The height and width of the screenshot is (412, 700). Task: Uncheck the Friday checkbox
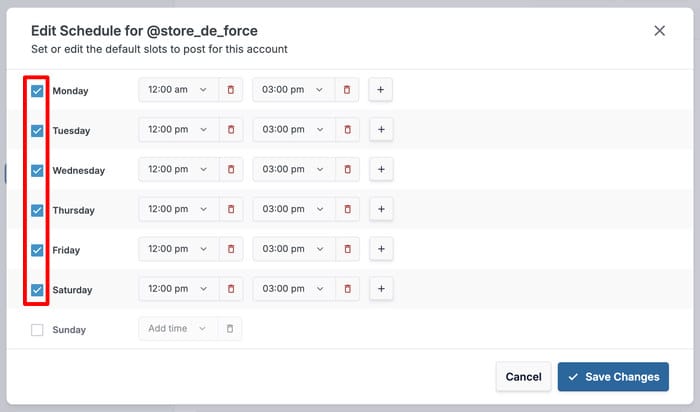click(x=37, y=251)
